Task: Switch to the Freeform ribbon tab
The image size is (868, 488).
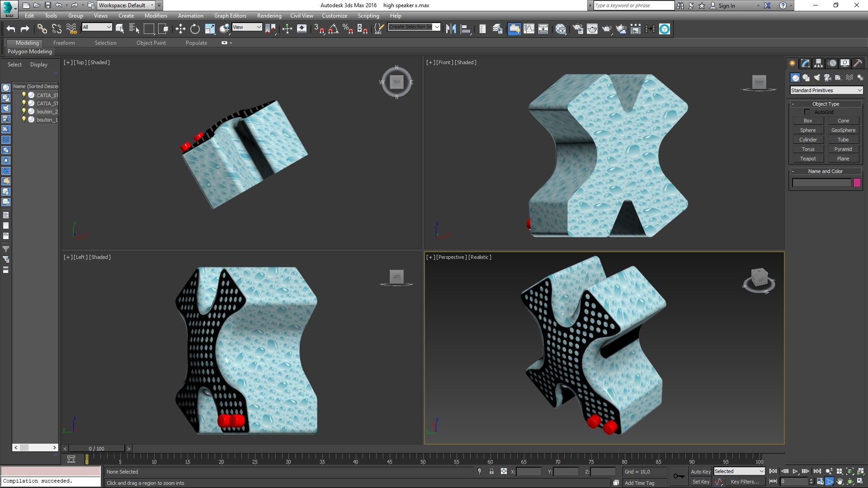Action: (64, 43)
